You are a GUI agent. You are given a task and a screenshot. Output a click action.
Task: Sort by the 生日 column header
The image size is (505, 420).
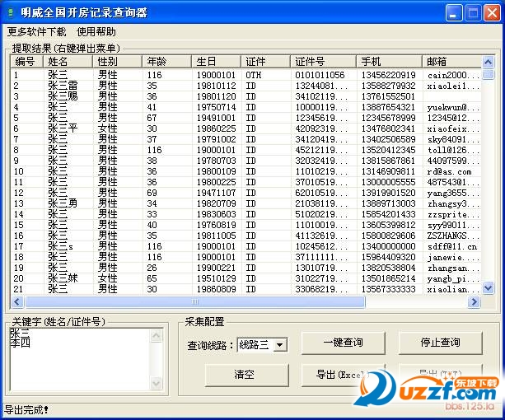(216, 62)
